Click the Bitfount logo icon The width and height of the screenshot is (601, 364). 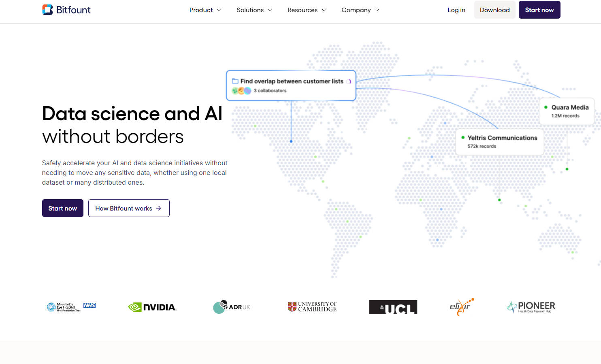click(47, 10)
